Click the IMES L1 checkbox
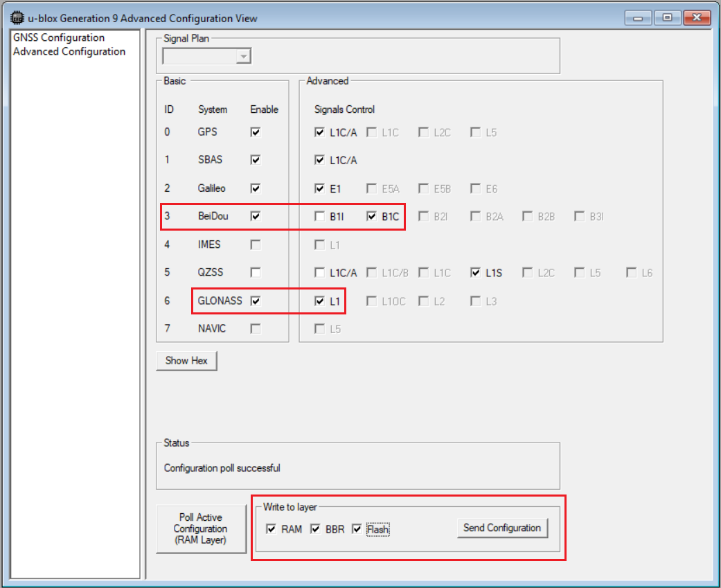 (319, 245)
